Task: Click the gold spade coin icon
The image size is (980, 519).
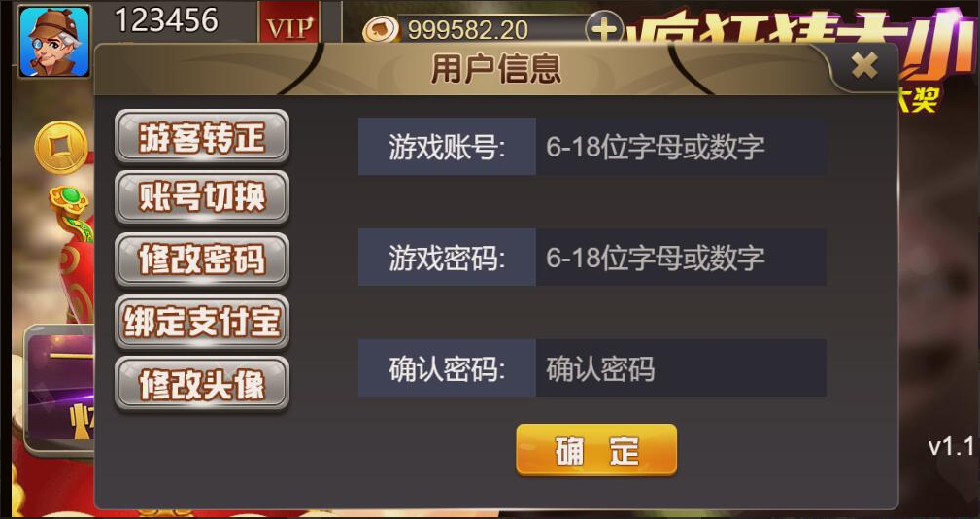Action: tap(382, 30)
